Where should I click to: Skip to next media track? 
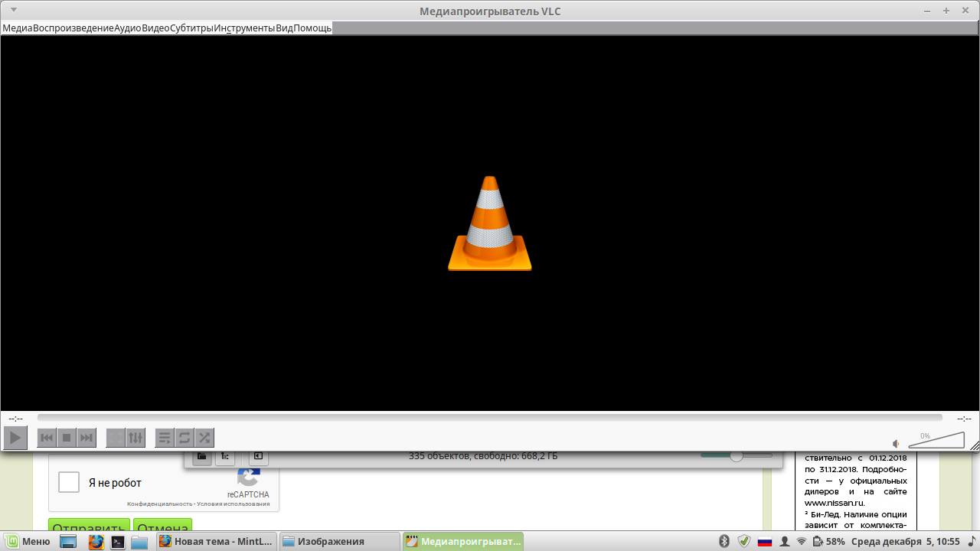[x=87, y=438]
